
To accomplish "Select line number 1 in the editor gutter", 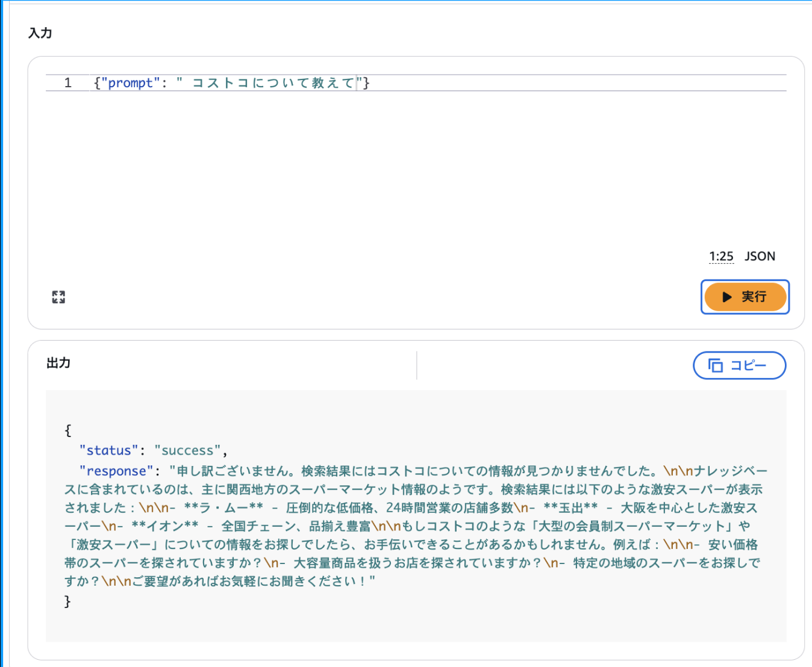I will (x=68, y=83).
